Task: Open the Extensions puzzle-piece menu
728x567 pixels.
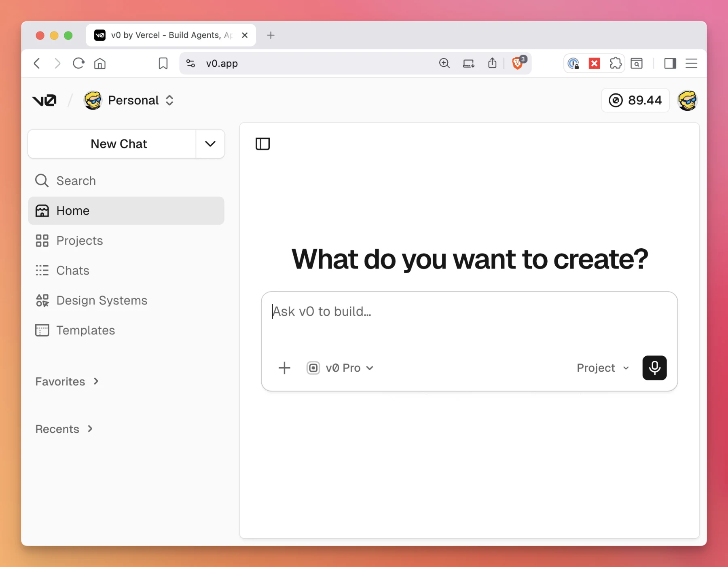Action: (x=616, y=63)
